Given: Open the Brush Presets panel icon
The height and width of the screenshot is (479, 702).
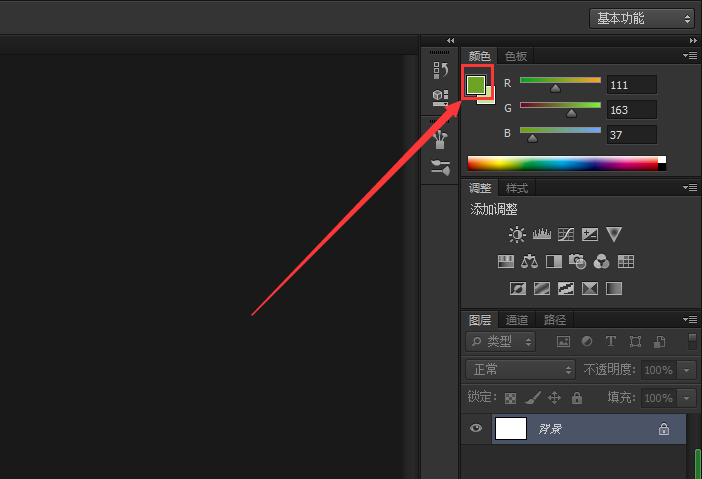Looking at the screenshot, I should [x=441, y=167].
